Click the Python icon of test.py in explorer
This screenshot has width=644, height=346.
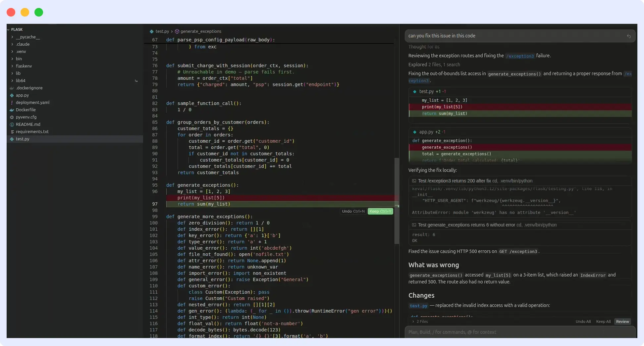[x=12, y=139]
